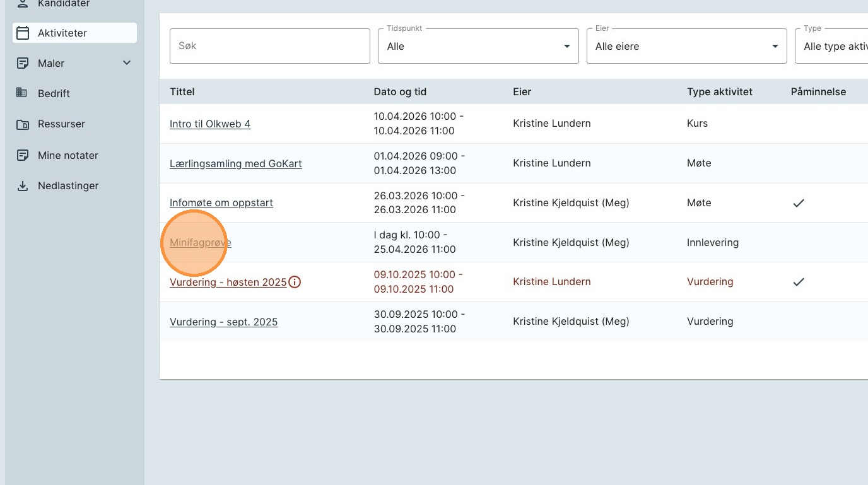868x485 pixels.
Task: Expand the Maler submenu chevron
Action: (127, 63)
